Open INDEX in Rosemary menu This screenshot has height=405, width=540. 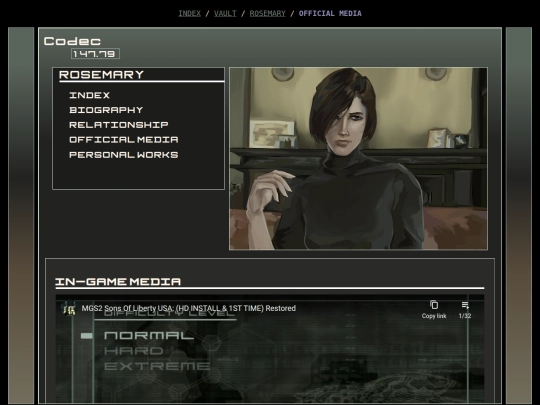[x=90, y=95]
